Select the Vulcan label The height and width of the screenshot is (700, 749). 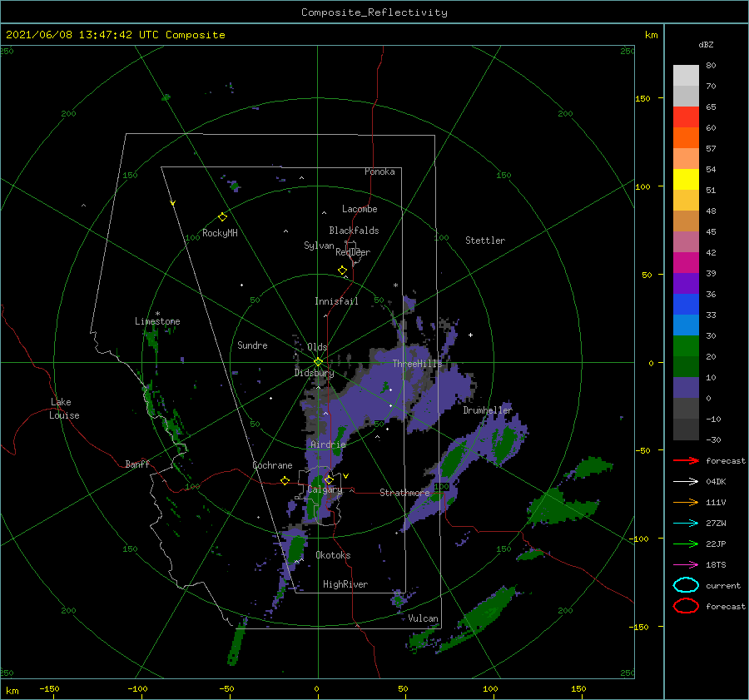tap(423, 618)
